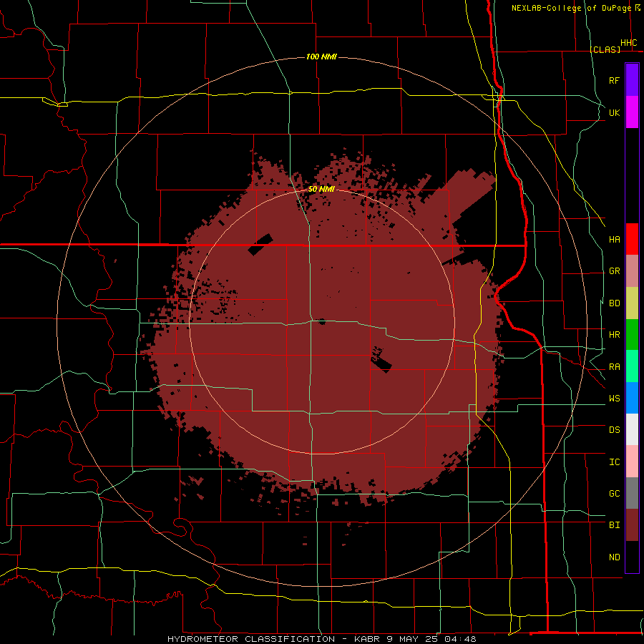Screen dimensions: 644x644
Task: Click the HHC product label
Action: [x=628, y=43]
